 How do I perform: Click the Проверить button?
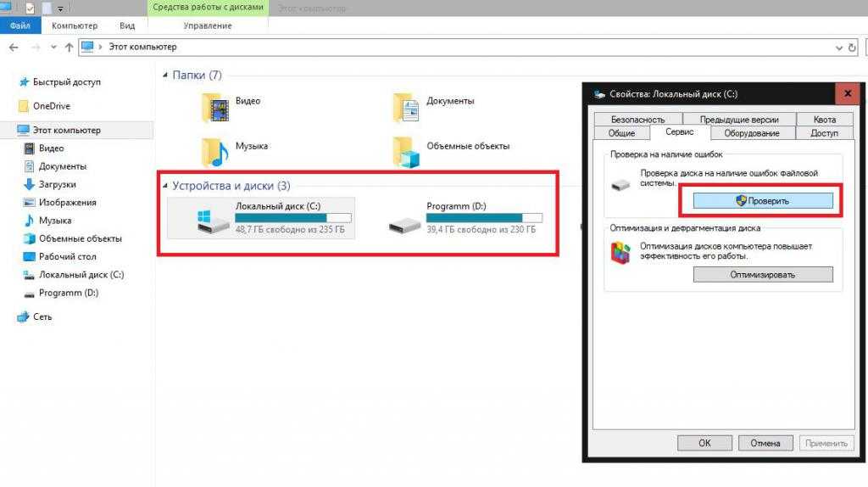pyautogui.click(x=763, y=200)
